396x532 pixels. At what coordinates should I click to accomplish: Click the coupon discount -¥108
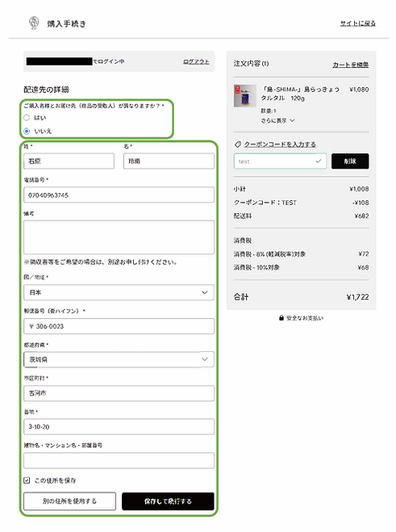361,203
